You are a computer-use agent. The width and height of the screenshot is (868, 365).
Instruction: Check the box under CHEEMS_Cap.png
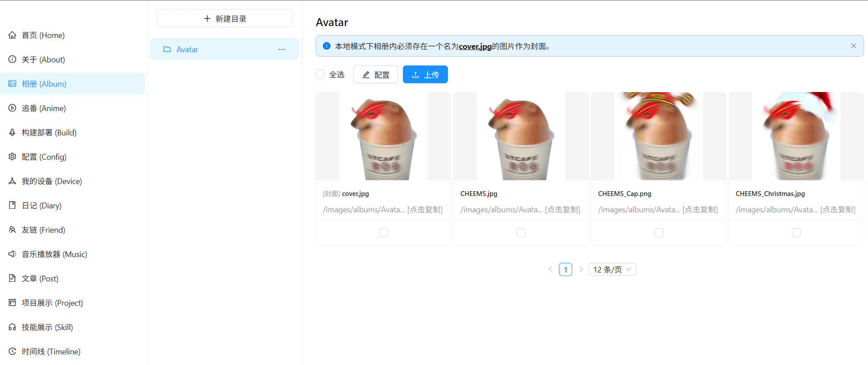[659, 233]
